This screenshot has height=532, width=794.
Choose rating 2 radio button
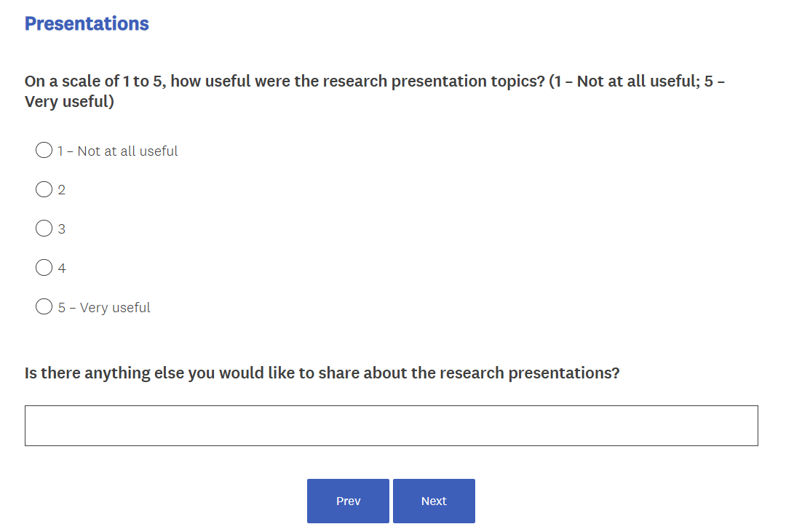(44, 190)
